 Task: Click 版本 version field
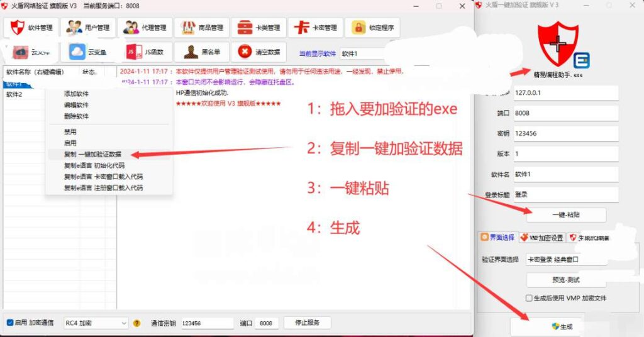point(566,154)
